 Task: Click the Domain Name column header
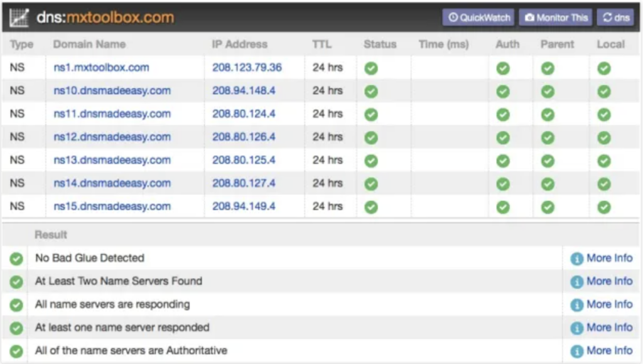[x=89, y=45]
